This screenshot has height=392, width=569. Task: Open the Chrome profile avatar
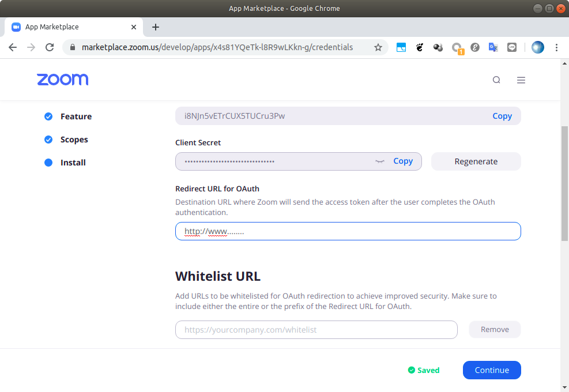[x=538, y=47]
